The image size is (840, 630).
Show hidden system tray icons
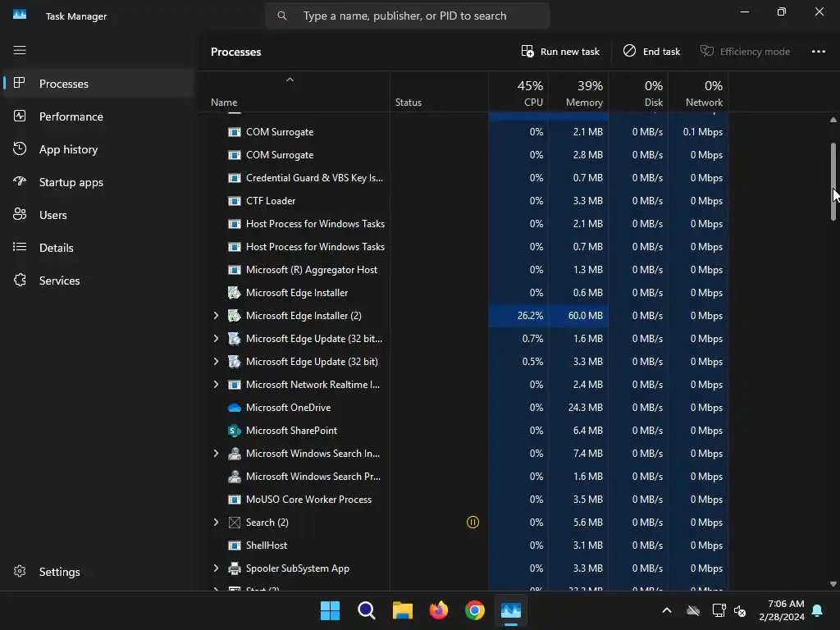click(667, 610)
